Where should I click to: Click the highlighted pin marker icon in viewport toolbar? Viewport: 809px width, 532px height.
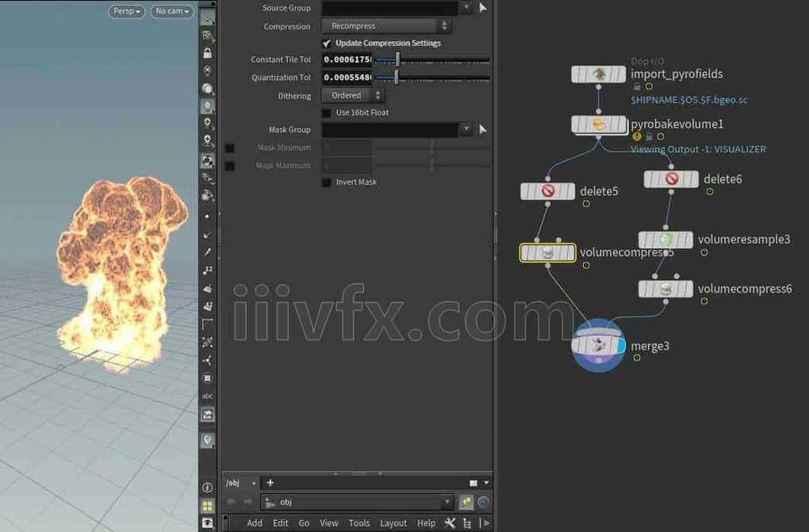pos(208,440)
